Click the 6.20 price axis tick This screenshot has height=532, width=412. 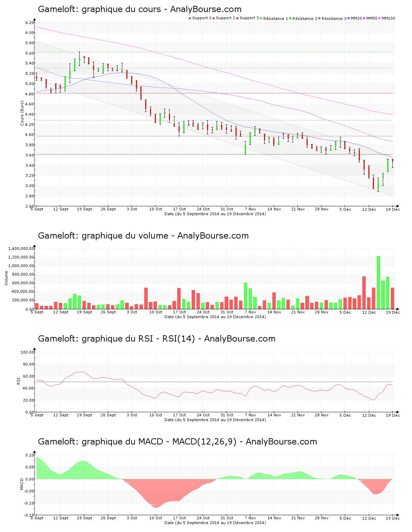pyautogui.click(x=30, y=23)
